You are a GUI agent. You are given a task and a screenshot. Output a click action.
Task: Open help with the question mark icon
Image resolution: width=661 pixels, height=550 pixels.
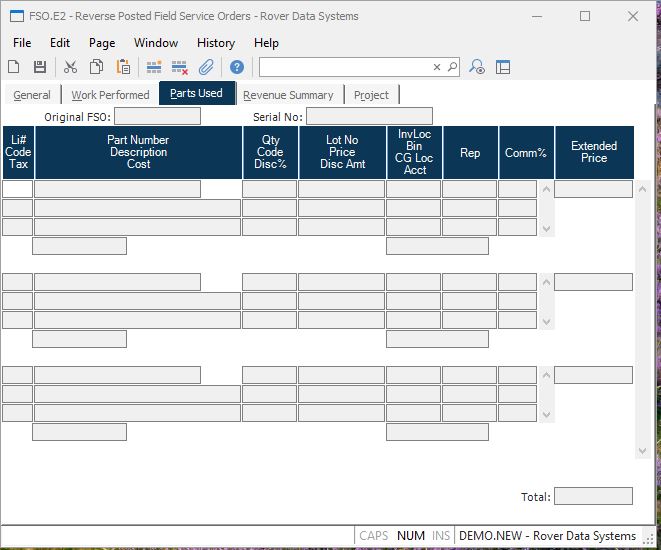coord(237,67)
